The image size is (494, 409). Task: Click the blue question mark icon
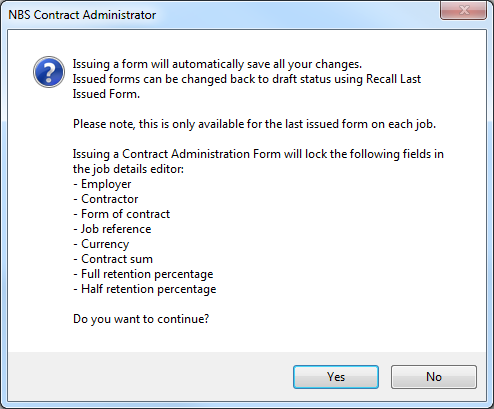pyautogui.click(x=49, y=72)
